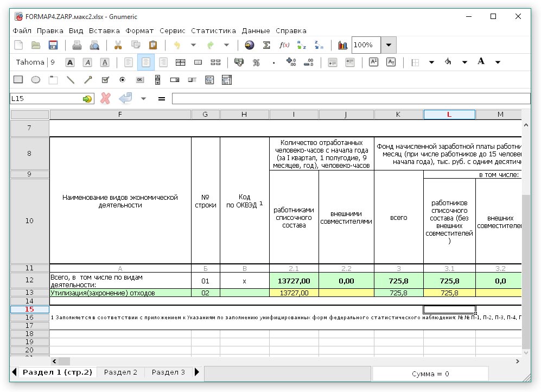Undo last action arrow icon
Image resolution: width=541 pixels, height=392 pixels.
pos(177,45)
